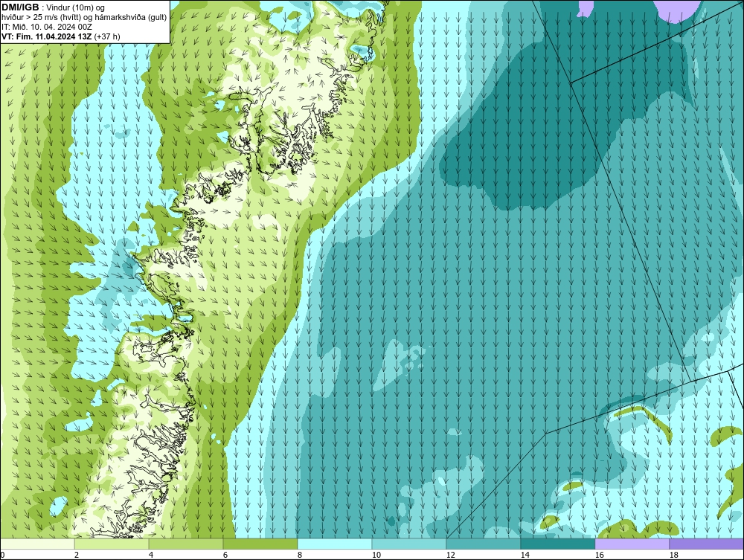Click the dark teal 14–16 m/s legend swatch

[x=557, y=544]
